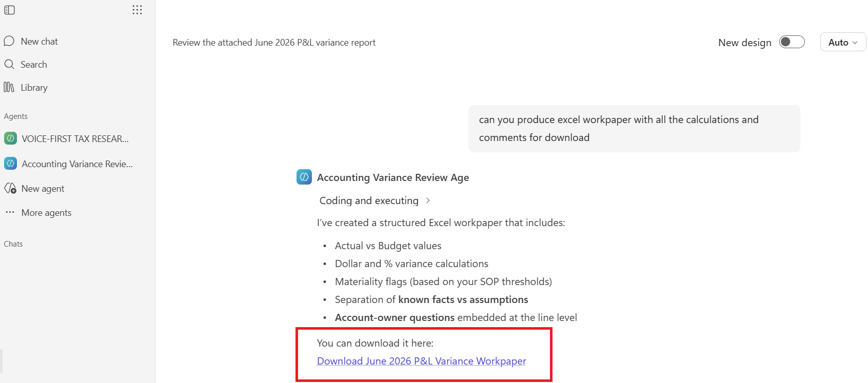Open the Auto mode dropdown
This screenshot has width=868, height=383.
[x=843, y=42]
